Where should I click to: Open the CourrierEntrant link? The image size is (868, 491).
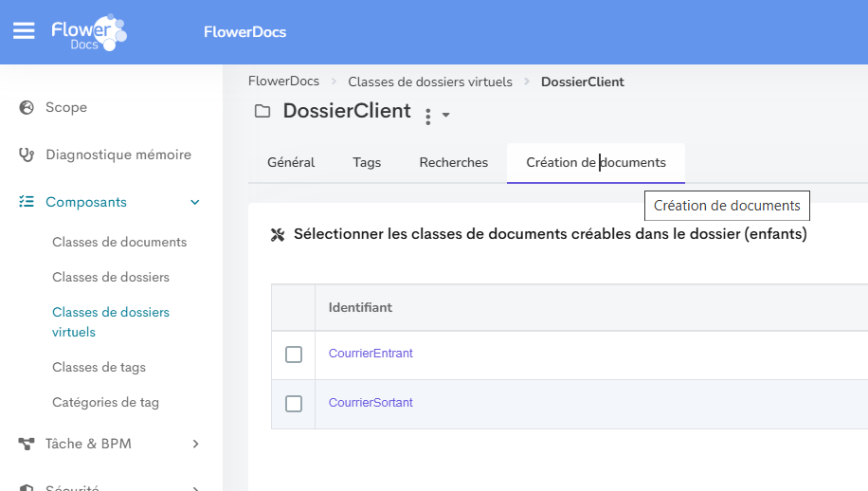tap(371, 354)
